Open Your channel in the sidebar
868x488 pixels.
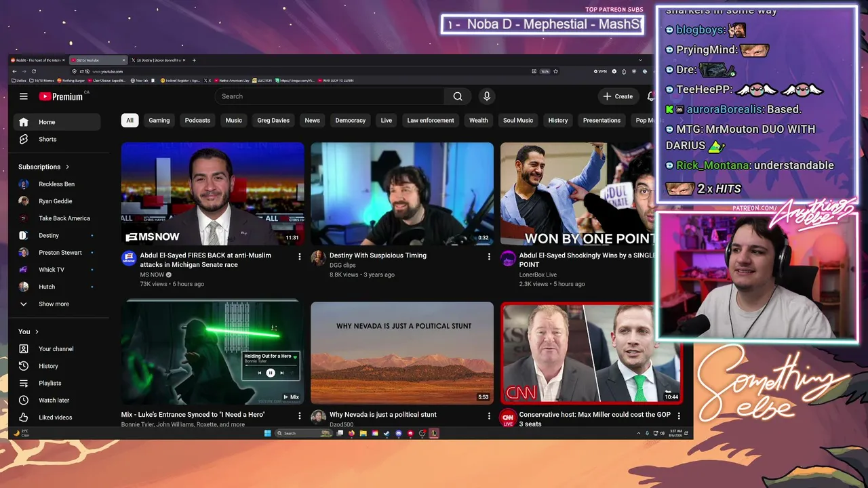click(x=57, y=349)
